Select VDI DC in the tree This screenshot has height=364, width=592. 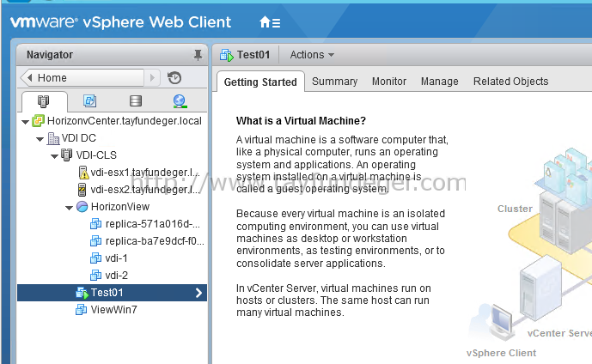[x=79, y=138]
